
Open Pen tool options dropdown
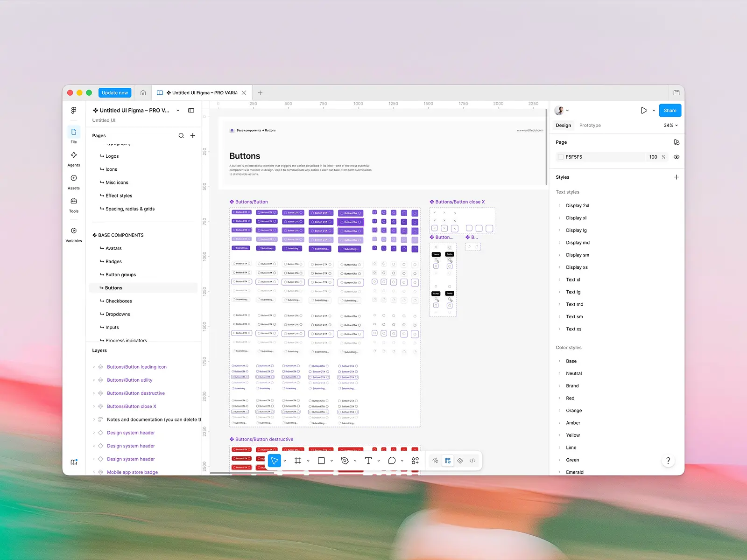355,461
